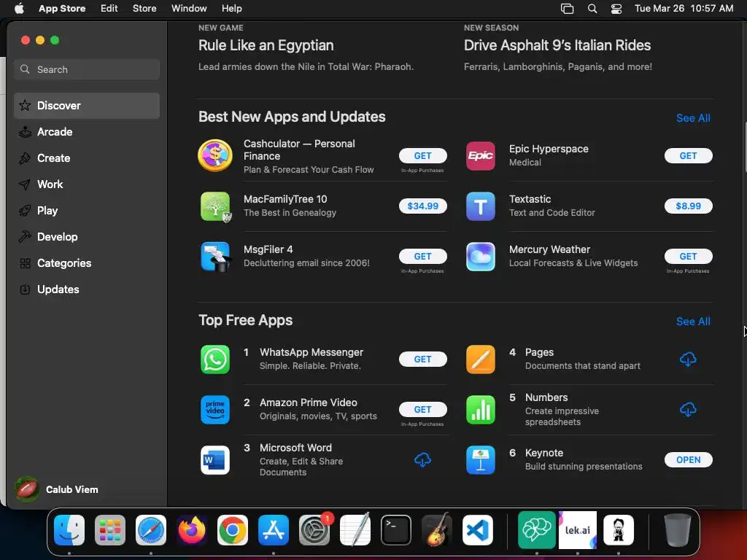747x560 pixels.
Task: Open the Numbers app icon
Action: tap(480, 410)
